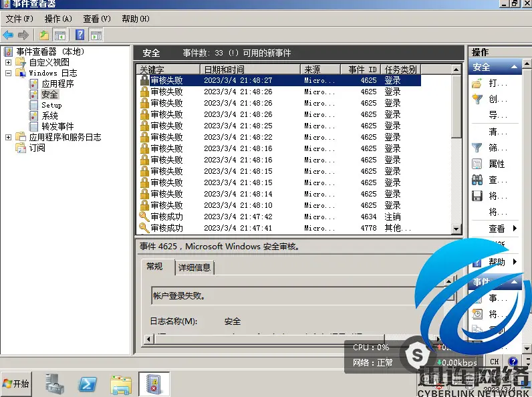Click the actions pane scroll up arrow
This screenshot has height=397, width=532.
527,63
